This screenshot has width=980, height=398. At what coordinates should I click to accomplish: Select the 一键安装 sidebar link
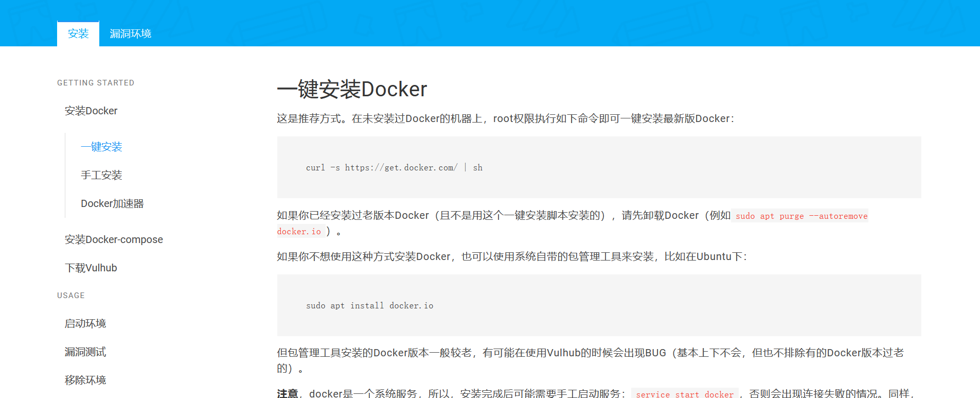[x=101, y=147]
